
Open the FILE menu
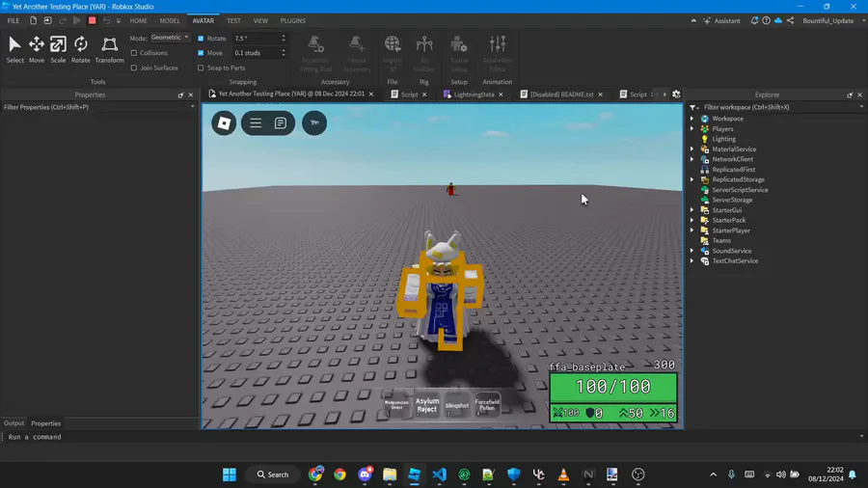[14, 20]
